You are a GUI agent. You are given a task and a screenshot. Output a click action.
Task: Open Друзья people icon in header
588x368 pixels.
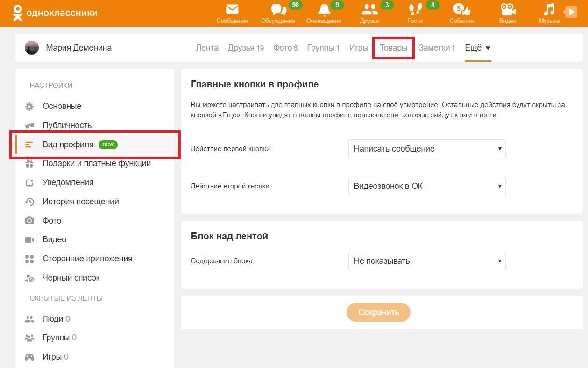click(369, 9)
